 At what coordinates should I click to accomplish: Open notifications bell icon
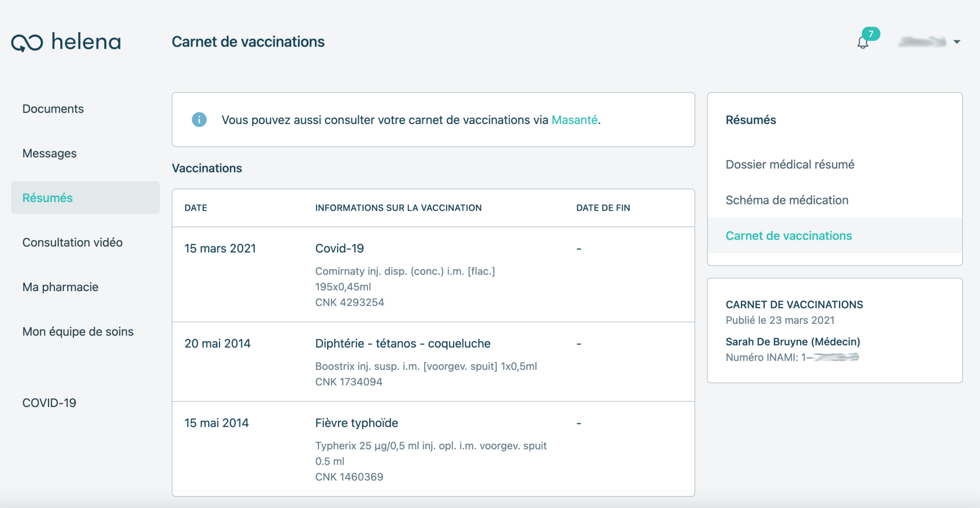pyautogui.click(x=863, y=43)
